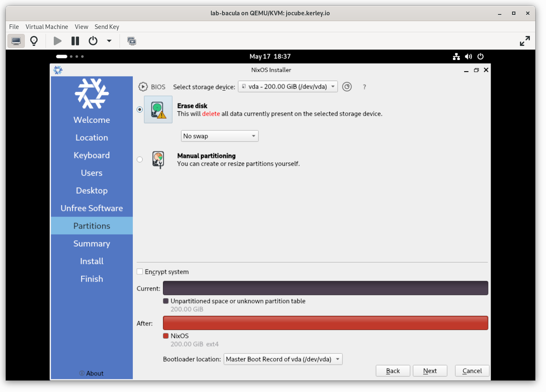Open the VM snapshots manager
This screenshot has height=392, width=546.
132,41
